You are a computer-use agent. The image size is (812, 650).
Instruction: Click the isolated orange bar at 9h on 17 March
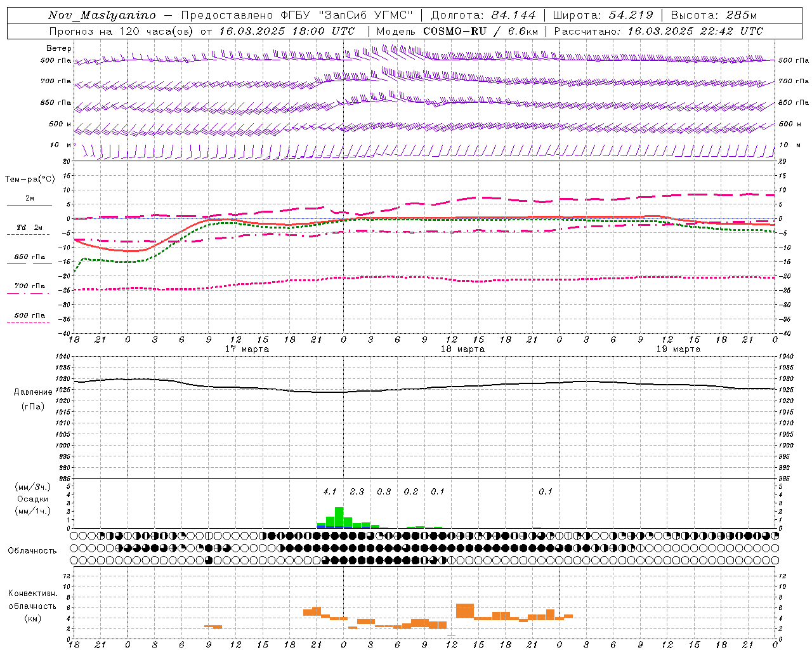tap(213, 627)
